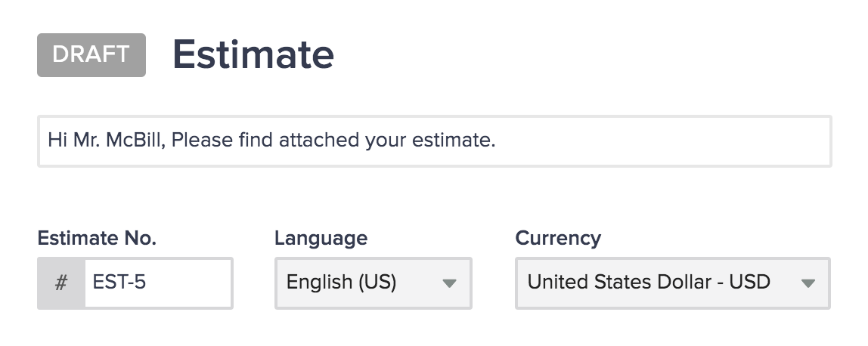The height and width of the screenshot is (346, 868).
Task: Click the Language dropdown arrow
Action: pyautogui.click(x=449, y=283)
